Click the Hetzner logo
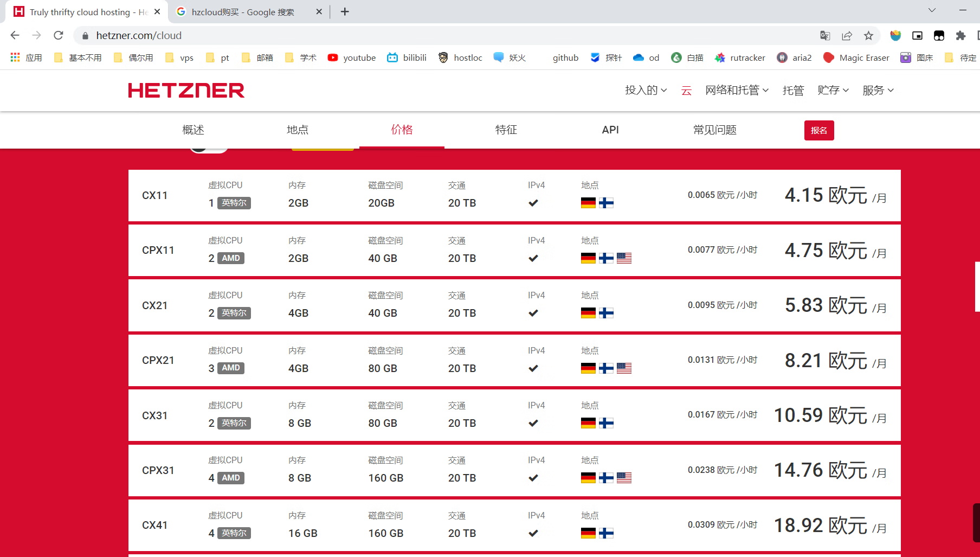 pos(186,90)
